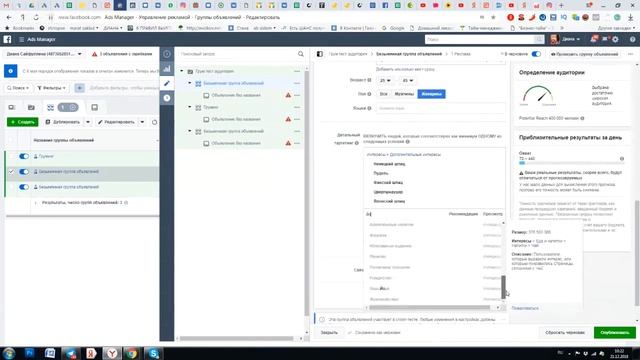
Task: Select gender option Все
Action: coord(383,94)
